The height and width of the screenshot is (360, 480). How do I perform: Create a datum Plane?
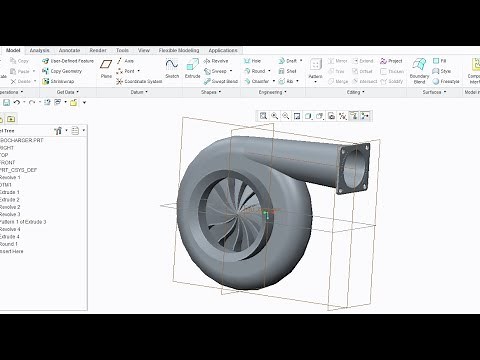(x=106, y=68)
